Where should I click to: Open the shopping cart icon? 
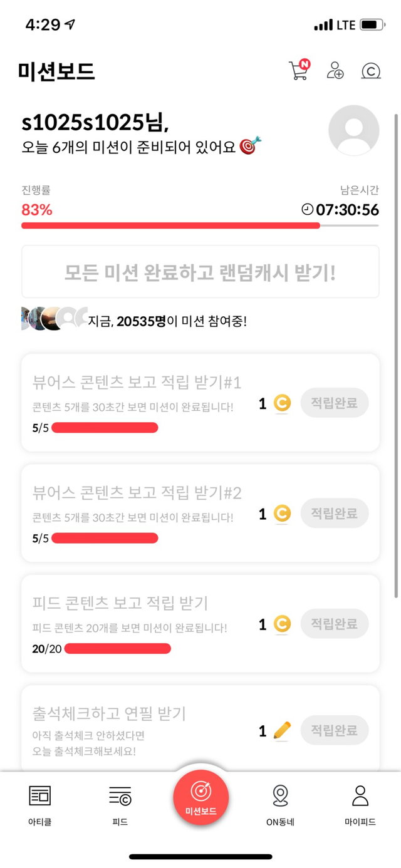[x=298, y=71]
